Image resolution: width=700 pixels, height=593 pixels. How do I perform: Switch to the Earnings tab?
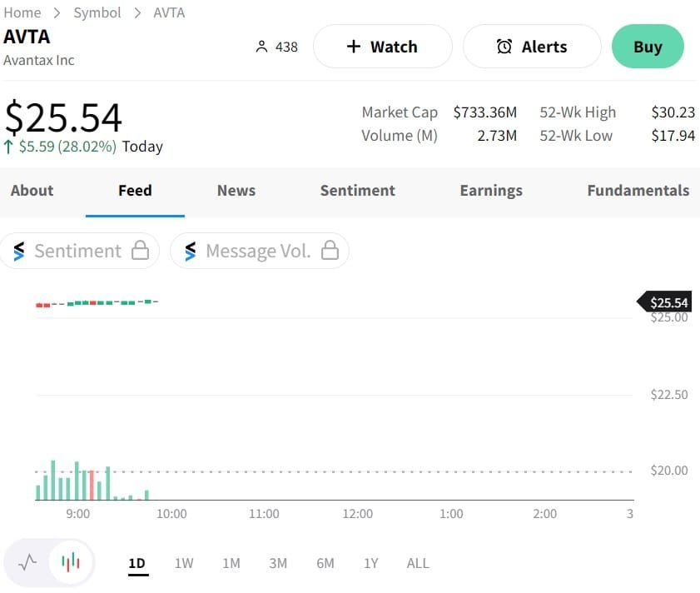tap(491, 191)
